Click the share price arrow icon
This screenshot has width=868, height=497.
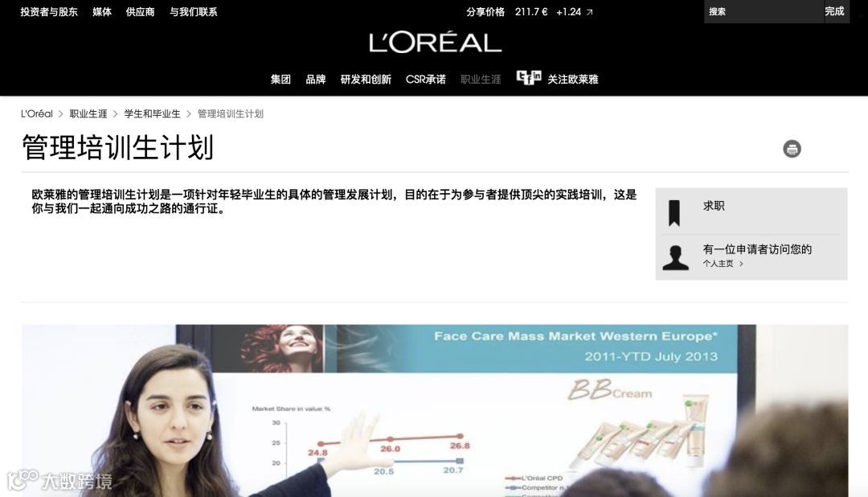coord(590,12)
